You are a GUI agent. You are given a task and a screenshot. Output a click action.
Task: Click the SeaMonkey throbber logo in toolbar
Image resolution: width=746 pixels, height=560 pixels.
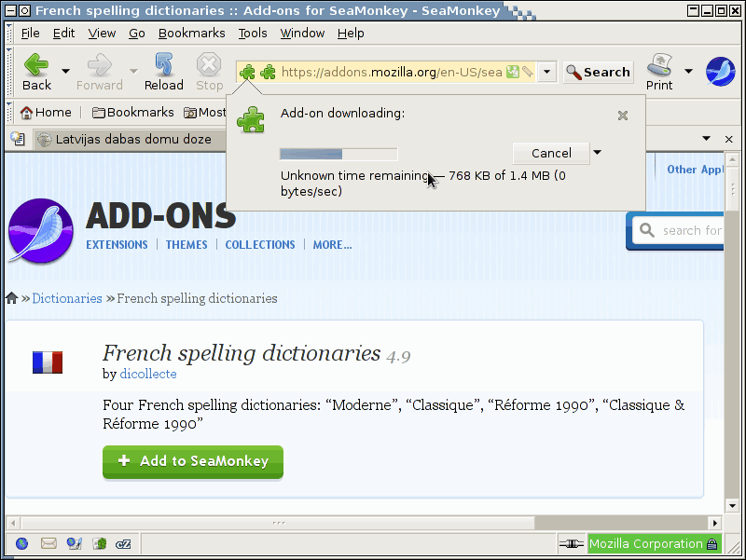pyautogui.click(x=720, y=72)
